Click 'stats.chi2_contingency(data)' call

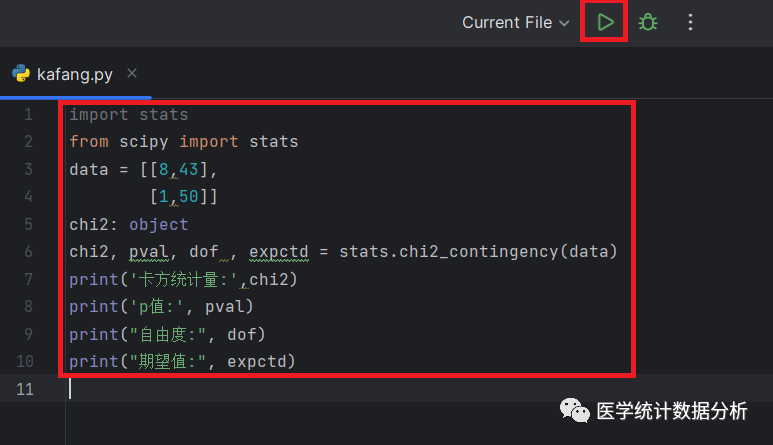(x=478, y=252)
